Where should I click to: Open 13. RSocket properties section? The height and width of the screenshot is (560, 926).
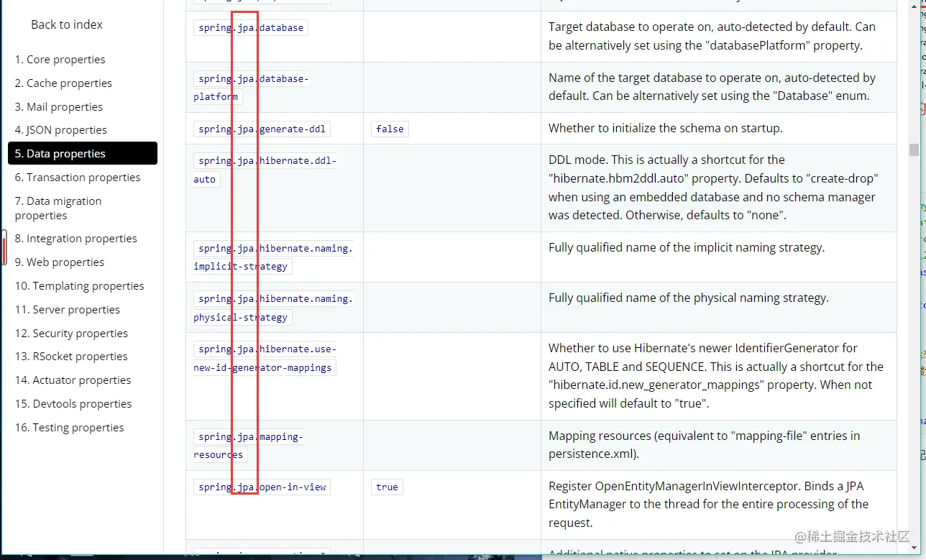coord(71,357)
